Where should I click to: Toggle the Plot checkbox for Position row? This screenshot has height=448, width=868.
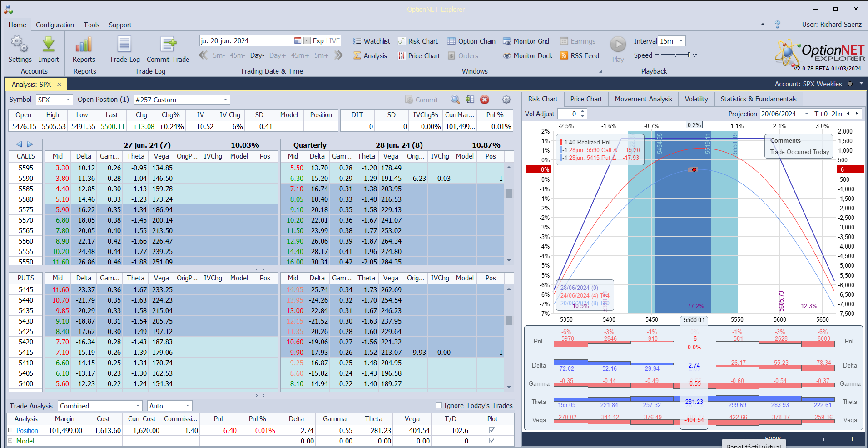pos(492,430)
